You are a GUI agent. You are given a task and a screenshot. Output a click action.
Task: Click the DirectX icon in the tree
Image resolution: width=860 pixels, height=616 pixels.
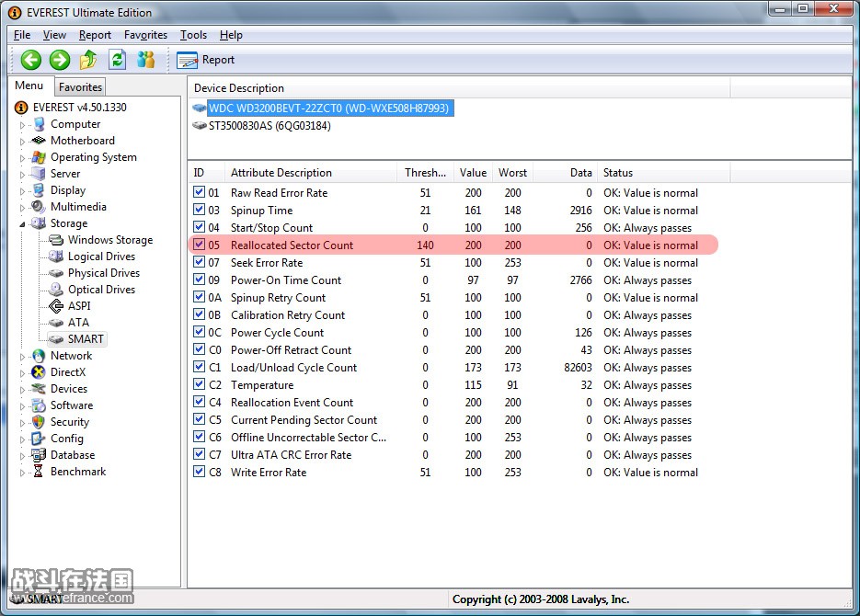(39, 372)
